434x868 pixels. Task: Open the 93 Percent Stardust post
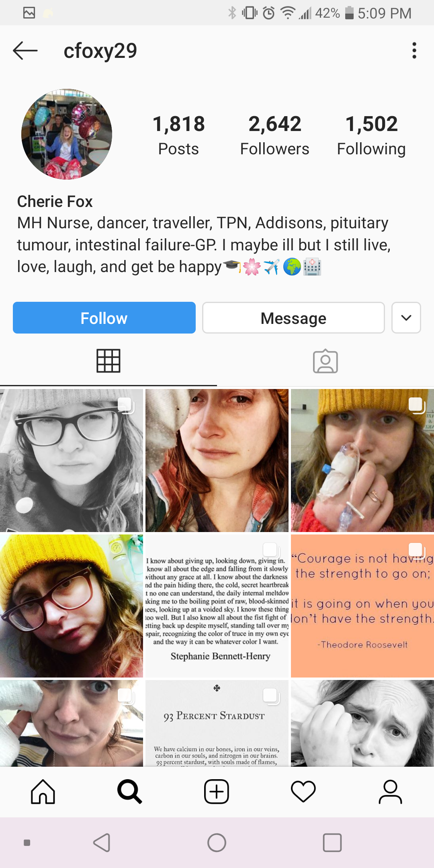pyautogui.click(x=217, y=723)
